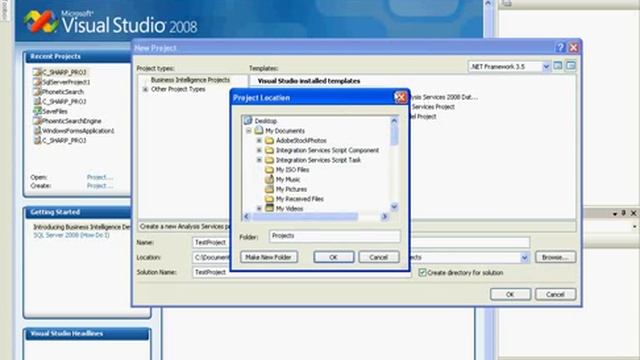Close the New Project dialog
Screen dimensions: 640x360
[573, 48]
